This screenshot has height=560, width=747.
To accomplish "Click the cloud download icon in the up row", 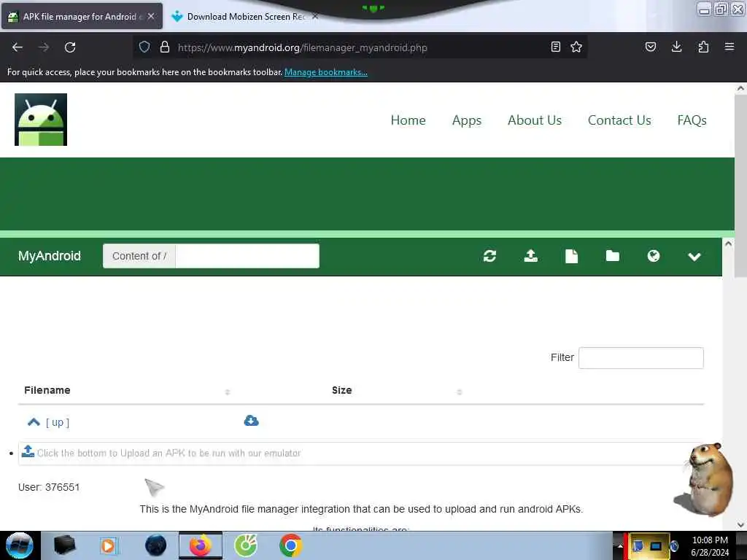I will coord(251,421).
